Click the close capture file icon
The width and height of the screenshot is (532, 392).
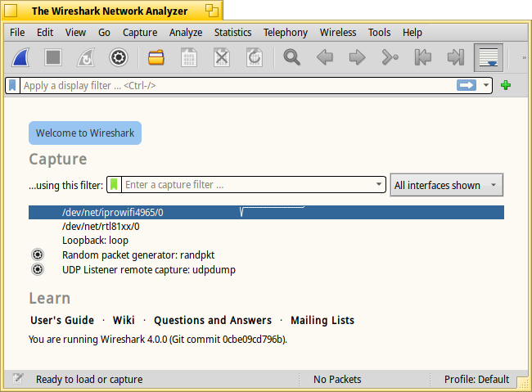[222, 57]
